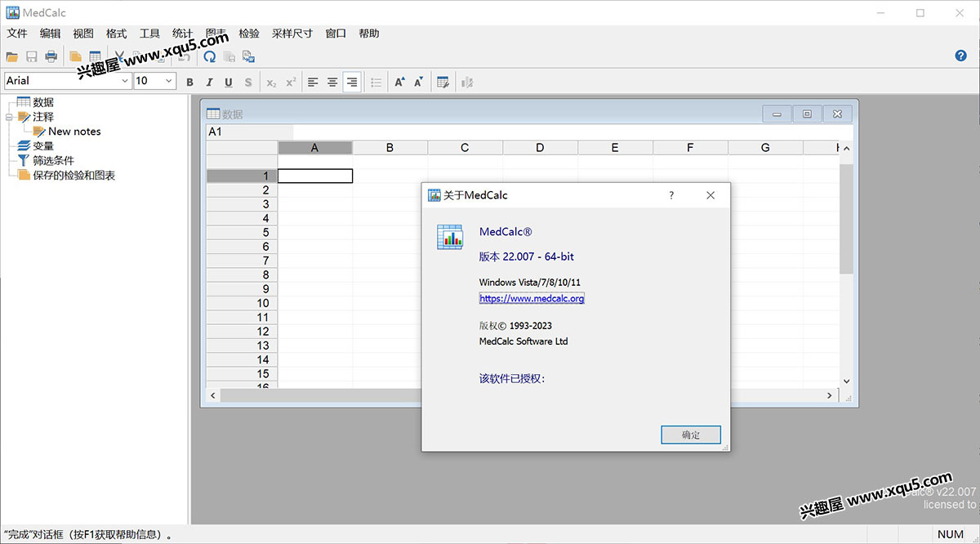Select column header A
The height and width of the screenshot is (544, 980).
tap(315, 148)
